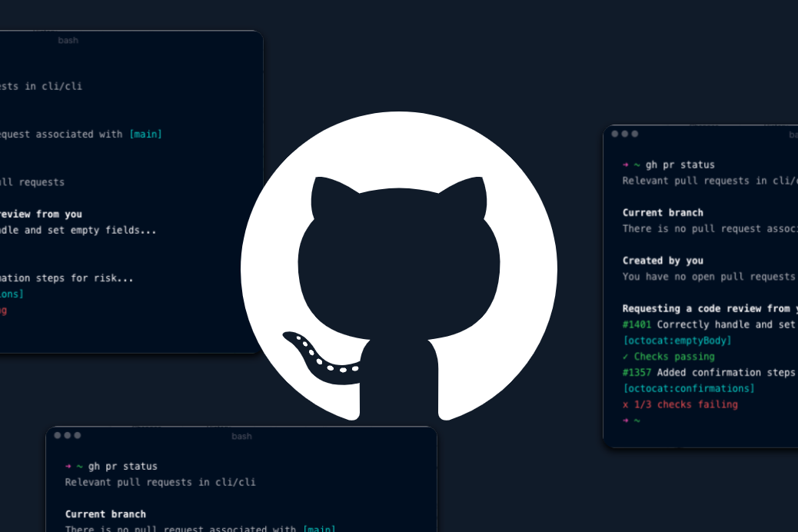Click the [octocat:emptyBody] branch label

(677, 341)
